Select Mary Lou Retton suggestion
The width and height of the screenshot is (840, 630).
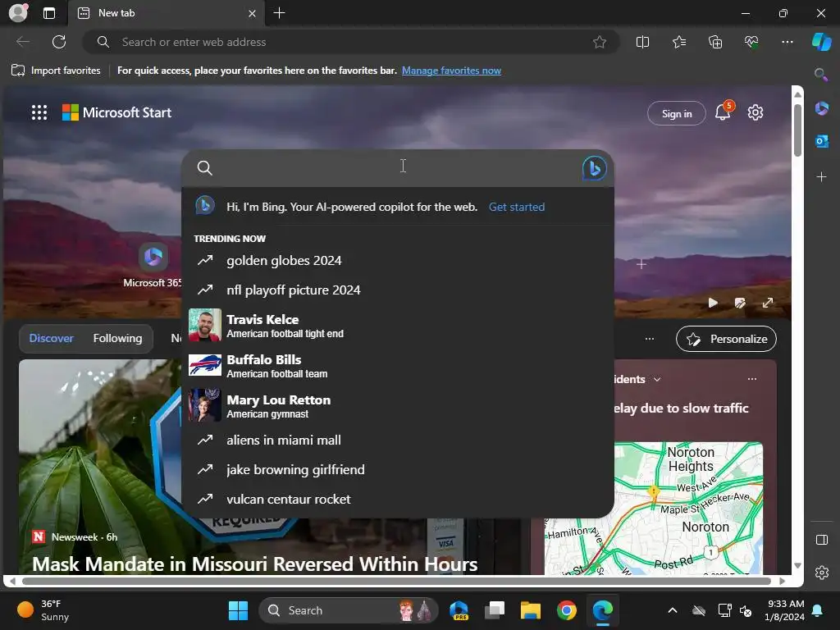(x=398, y=405)
